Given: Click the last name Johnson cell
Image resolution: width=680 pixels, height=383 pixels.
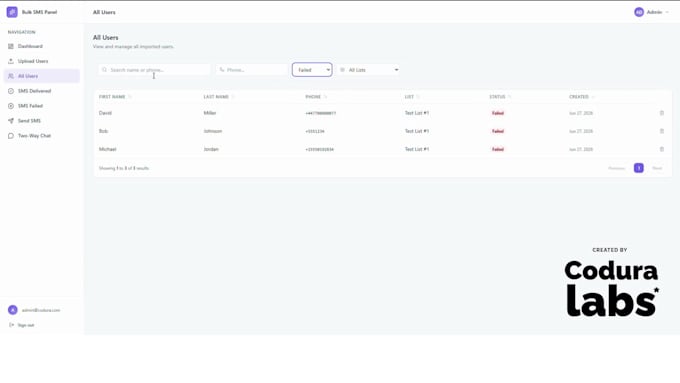Looking at the screenshot, I should tap(212, 131).
